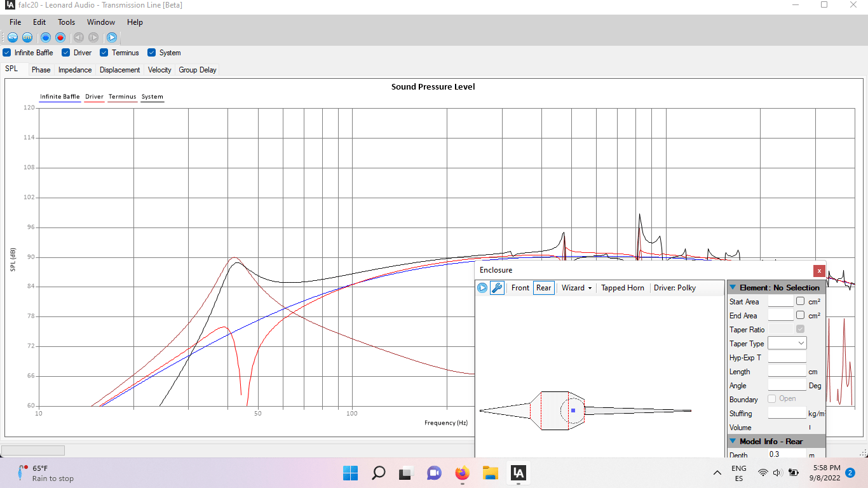The width and height of the screenshot is (868, 488).
Task: Switch to the Velocity tab
Action: click(159, 70)
